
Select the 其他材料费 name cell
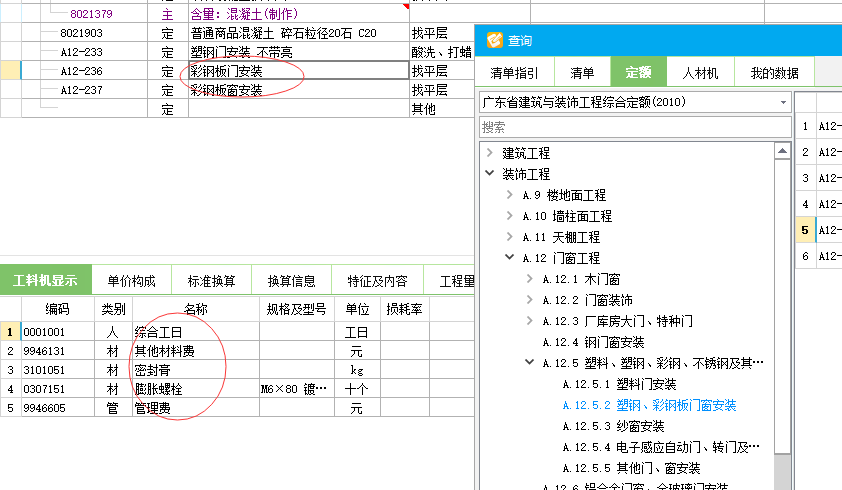pyautogui.click(x=196, y=351)
